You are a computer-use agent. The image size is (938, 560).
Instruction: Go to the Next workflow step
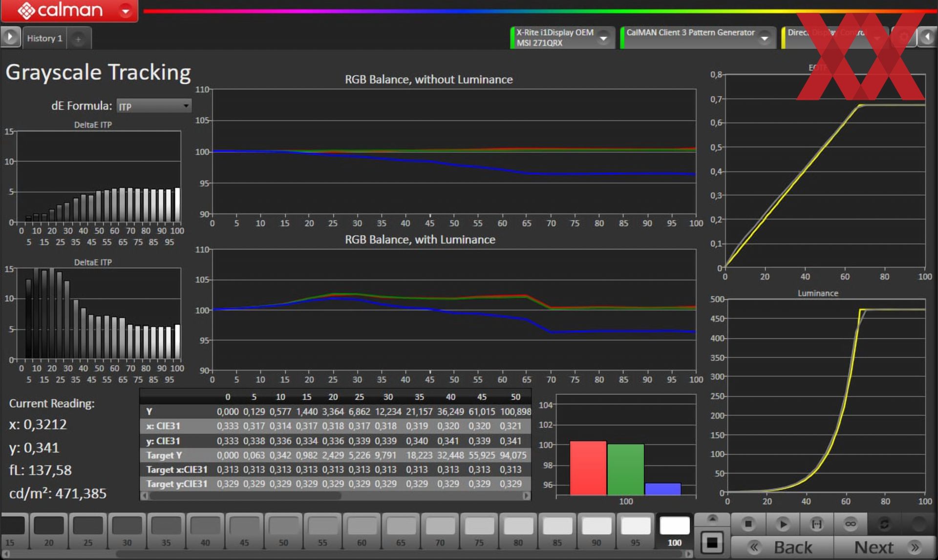pos(885,547)
